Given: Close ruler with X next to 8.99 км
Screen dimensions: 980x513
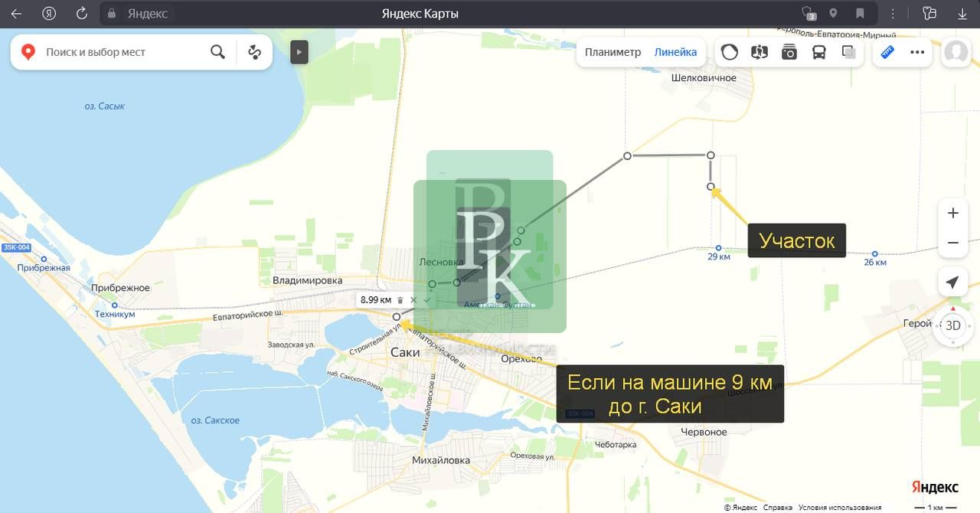Looking at the screenshot, I should click(x=413, y=300).
